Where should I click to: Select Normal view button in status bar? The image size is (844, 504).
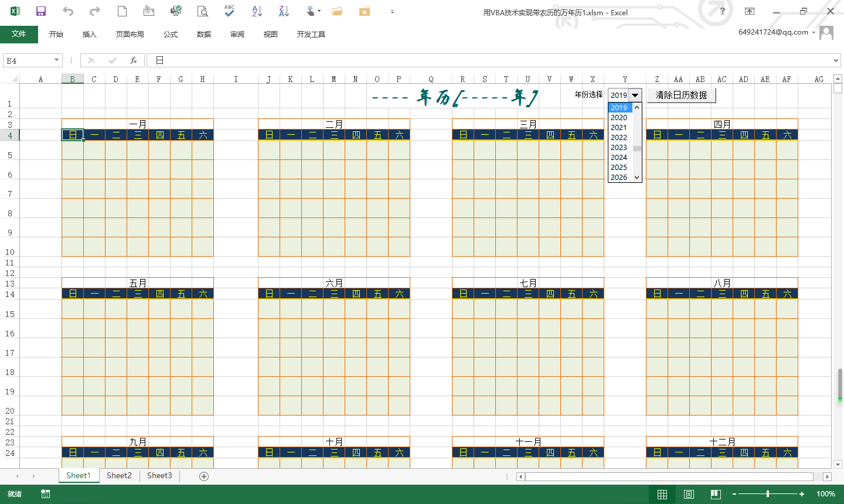662,494
